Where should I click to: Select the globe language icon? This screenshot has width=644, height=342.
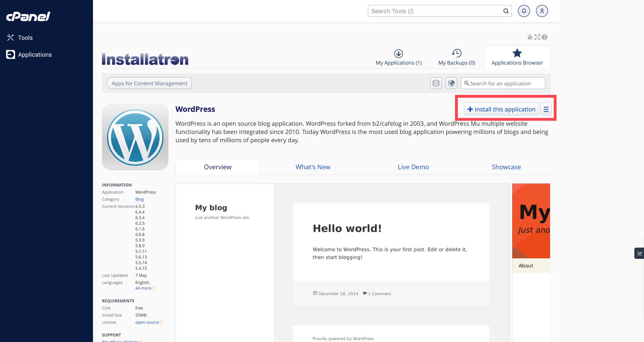click(451, 83)
